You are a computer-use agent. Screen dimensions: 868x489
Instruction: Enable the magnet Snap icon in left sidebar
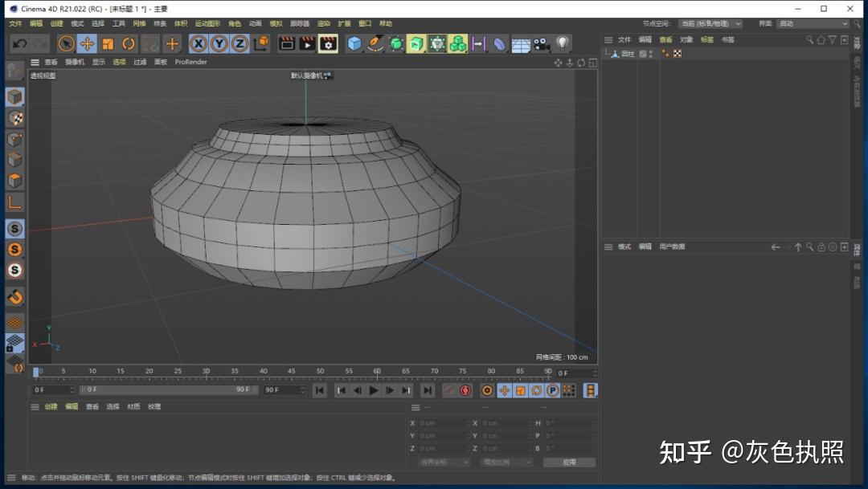point(14,297)
